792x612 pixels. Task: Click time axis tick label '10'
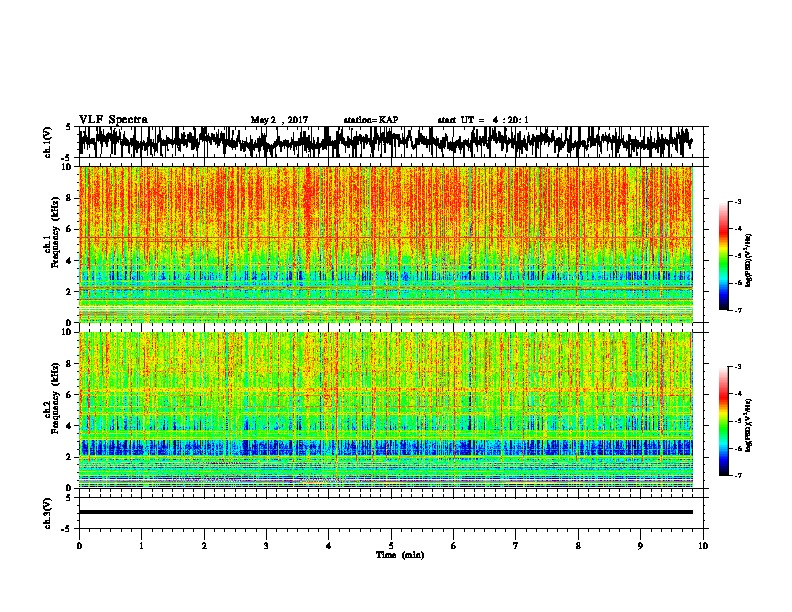(x=703, y=546)
